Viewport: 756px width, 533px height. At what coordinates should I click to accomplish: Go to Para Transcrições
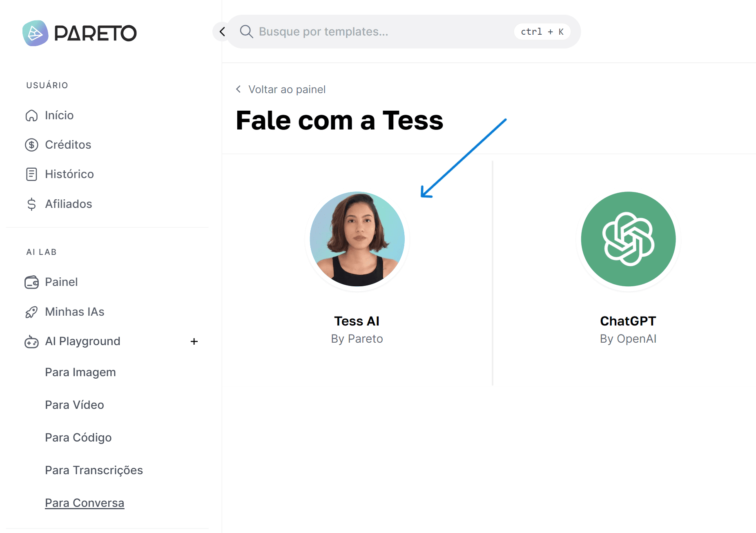94,470
